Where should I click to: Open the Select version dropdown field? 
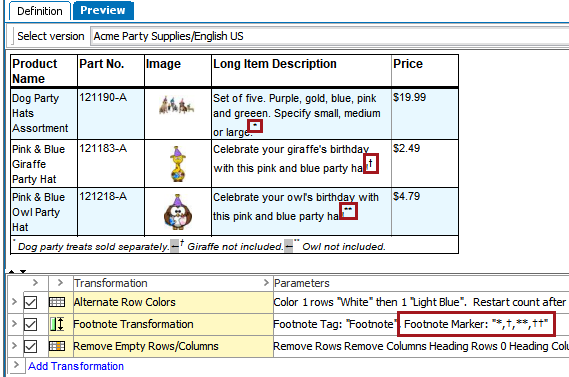pyautogui.click(x=329, y=36)
